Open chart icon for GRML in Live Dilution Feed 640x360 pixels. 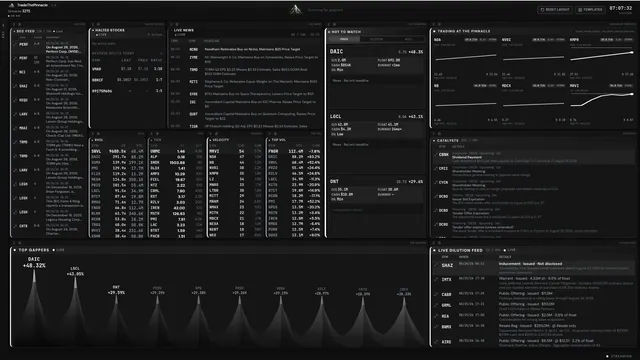pyautogui.click(x=436, y=305)
